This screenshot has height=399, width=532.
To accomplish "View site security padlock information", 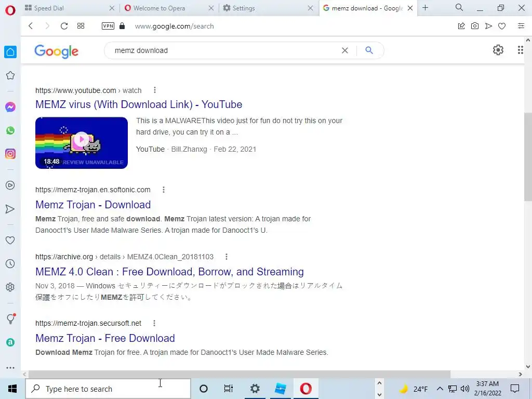I will tap(122, 26).
